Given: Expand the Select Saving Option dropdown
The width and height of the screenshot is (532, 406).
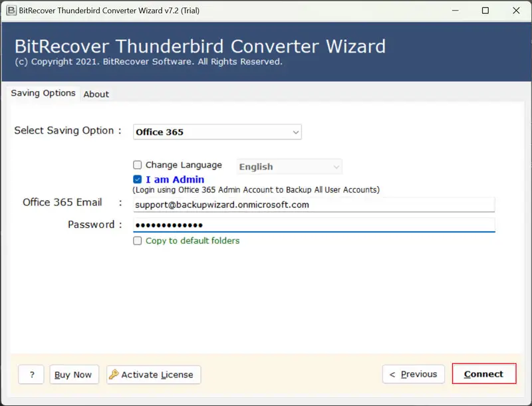Looking at the screenshot, I should pyautogui.click(x=217, y=132).
